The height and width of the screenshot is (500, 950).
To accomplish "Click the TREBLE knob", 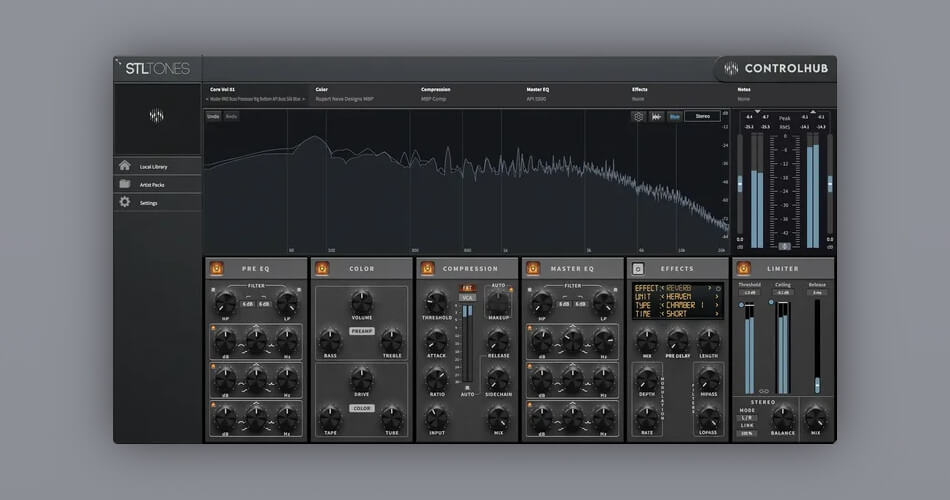I will point(392,340).
